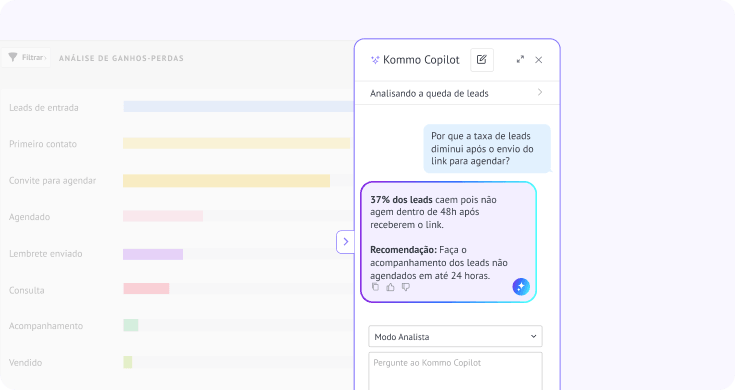The width and height of the screenshot is (735, 390).
Task: Click the yellow Convite para agendar bar
Action: click(x=226, y=180)
